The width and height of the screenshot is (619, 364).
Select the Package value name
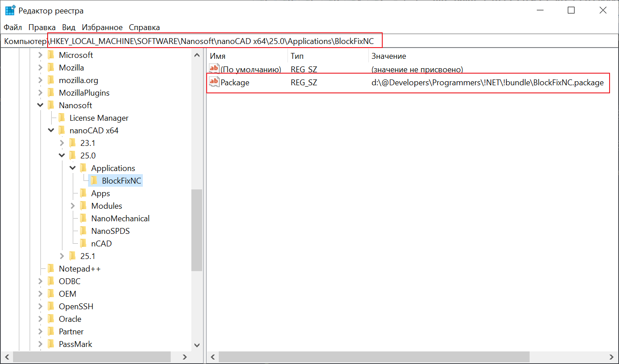235,83
